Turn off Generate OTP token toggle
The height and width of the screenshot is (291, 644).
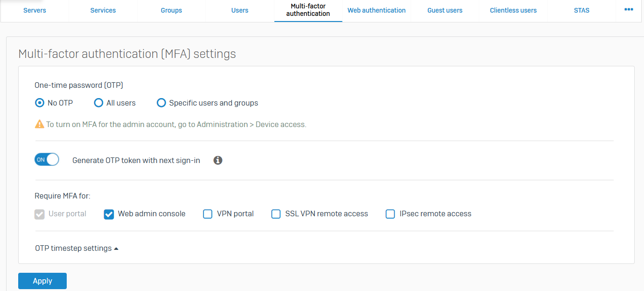point(47,160)
